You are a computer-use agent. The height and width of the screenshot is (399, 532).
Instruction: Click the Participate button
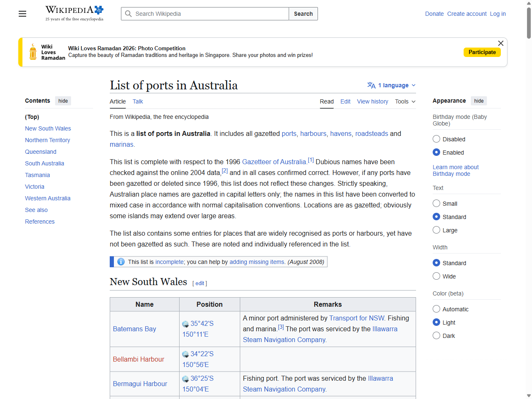pyautogui.click(x=482, y=52)
